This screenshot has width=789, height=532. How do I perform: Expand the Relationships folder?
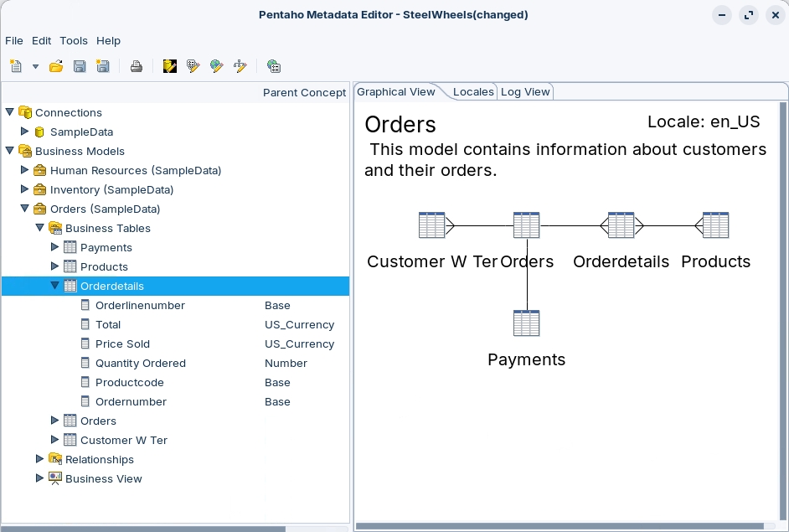tap(40, 459)
